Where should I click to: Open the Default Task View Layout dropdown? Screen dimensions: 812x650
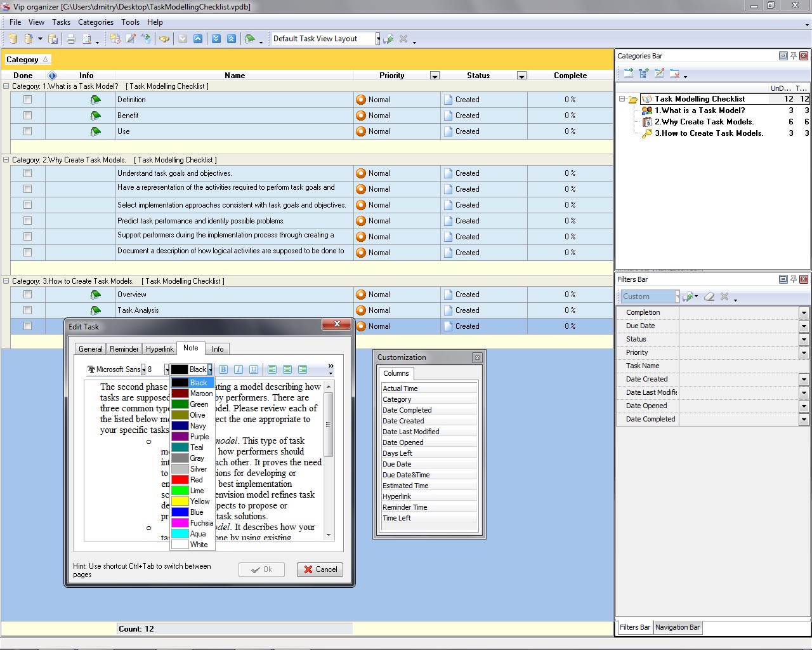pyautogui.click(x=377, y=39)
